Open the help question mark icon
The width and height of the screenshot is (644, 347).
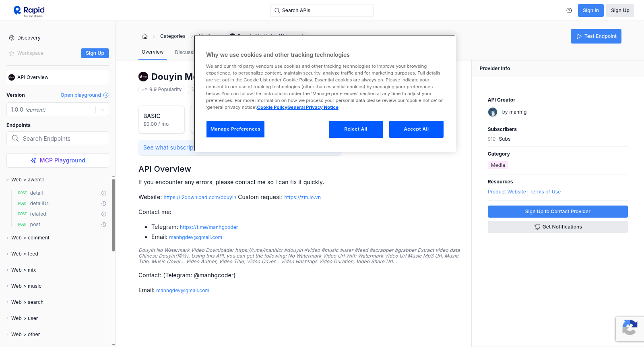pyautogui.click(x=569, y=10)
